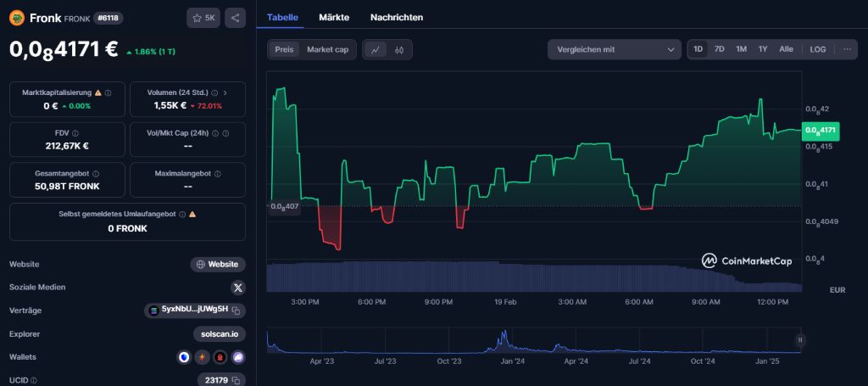
Task: Click the current price tag 0.0₈4171 on axis
Action: tap(821, 131)
